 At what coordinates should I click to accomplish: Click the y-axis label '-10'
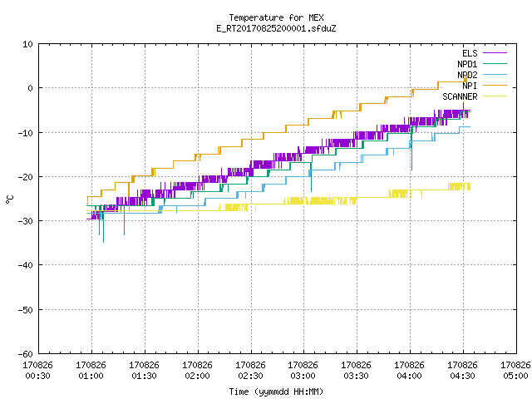coord(26,133)
